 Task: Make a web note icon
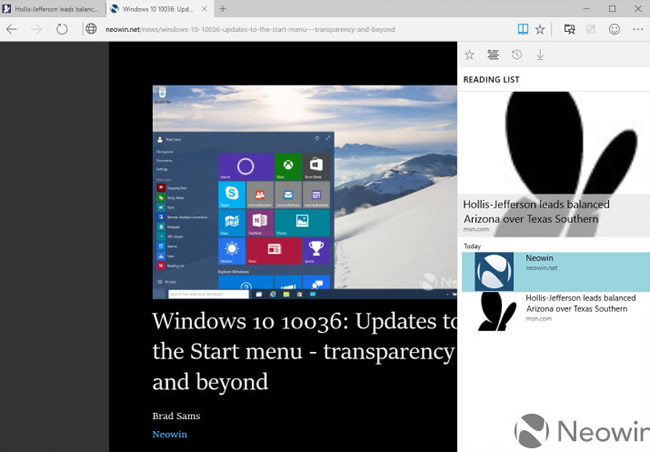tap(590, 29)
